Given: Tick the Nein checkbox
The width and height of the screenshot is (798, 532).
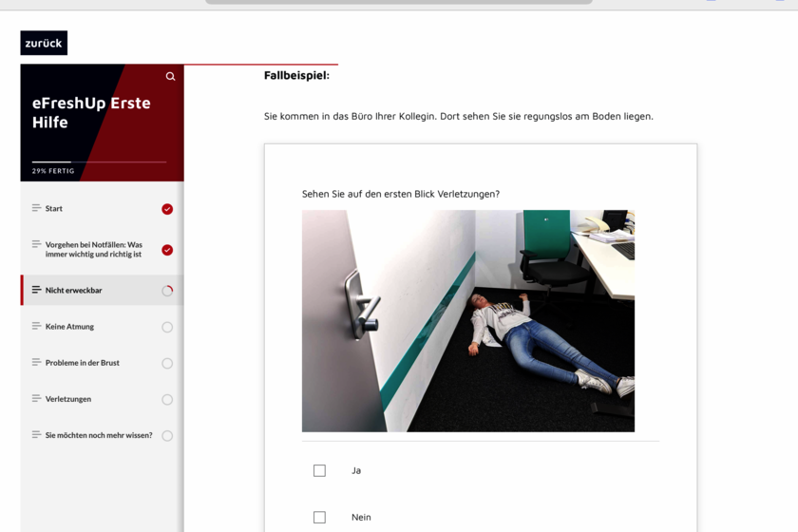Looking at the screenshot, I should tap(319, 518).
